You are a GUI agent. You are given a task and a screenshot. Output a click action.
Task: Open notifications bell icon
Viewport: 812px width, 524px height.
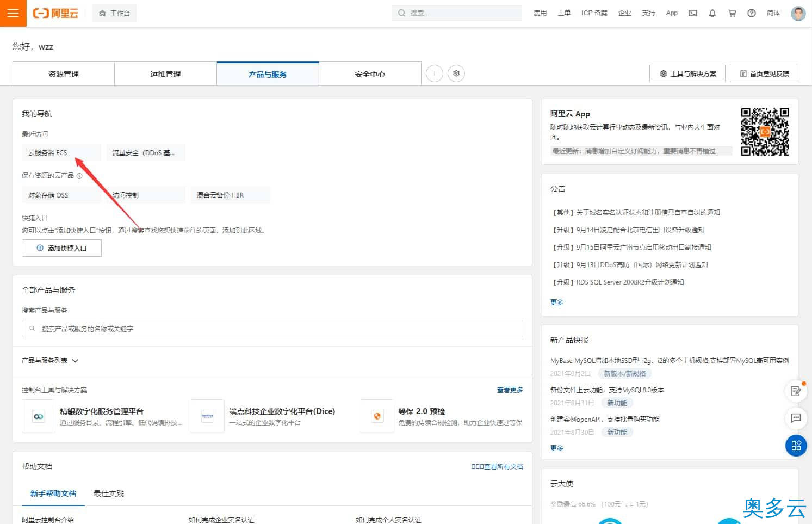712,13
